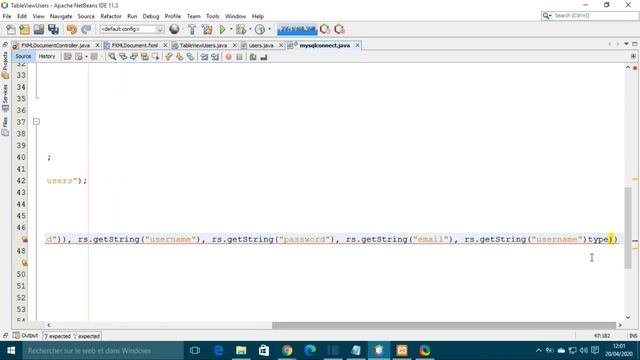Viewport: 640px width, 360px height.
Task: Click the Open Project toolbar icon
Action: pyautogui.click(x=39, y=29)
